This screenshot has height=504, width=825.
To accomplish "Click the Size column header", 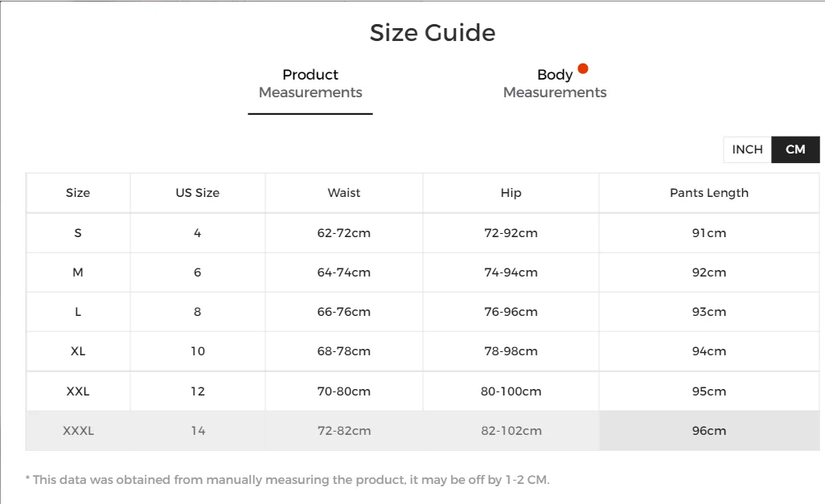I will 78,193.
